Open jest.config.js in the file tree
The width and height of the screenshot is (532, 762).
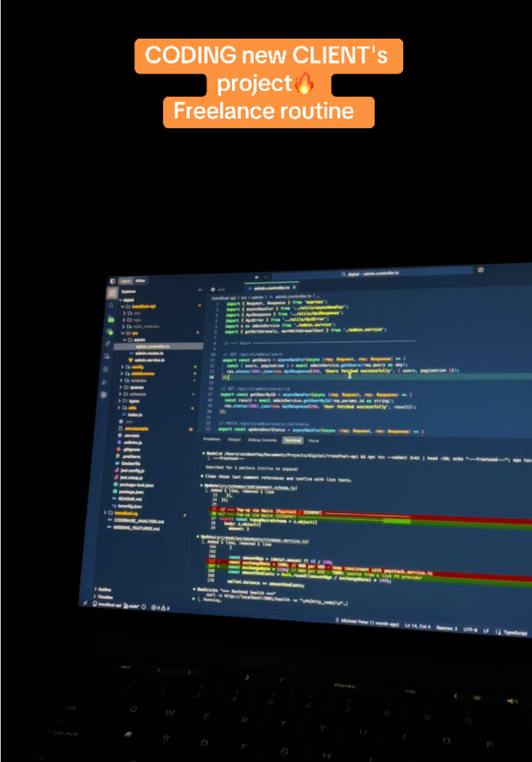coord(129,470)
